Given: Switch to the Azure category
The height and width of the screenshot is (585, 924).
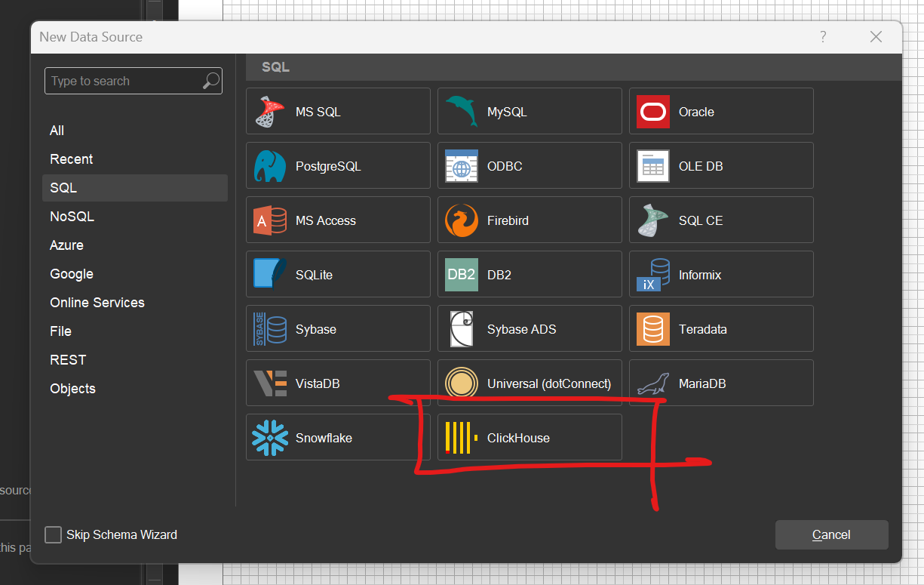Looking at the screenshot, I should (x=65, y=245).
